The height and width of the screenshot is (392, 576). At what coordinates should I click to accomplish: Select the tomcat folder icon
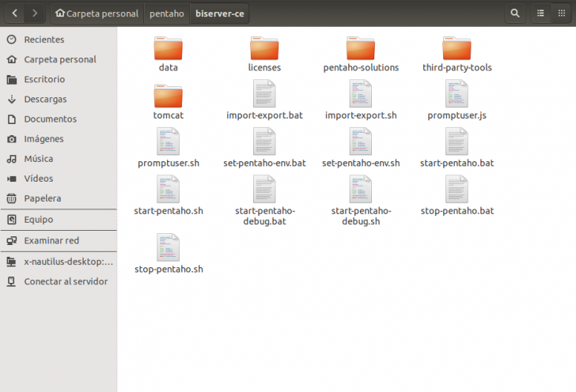tap(169, 96)
